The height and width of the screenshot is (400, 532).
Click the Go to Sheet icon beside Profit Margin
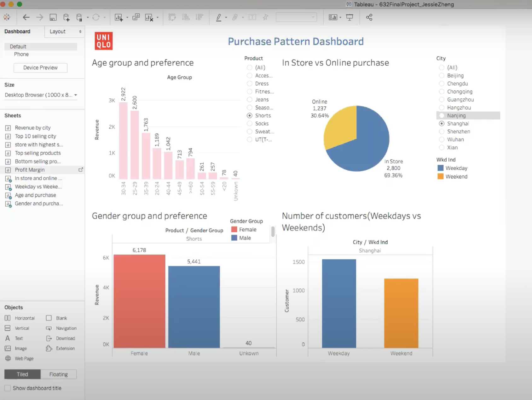81,170
